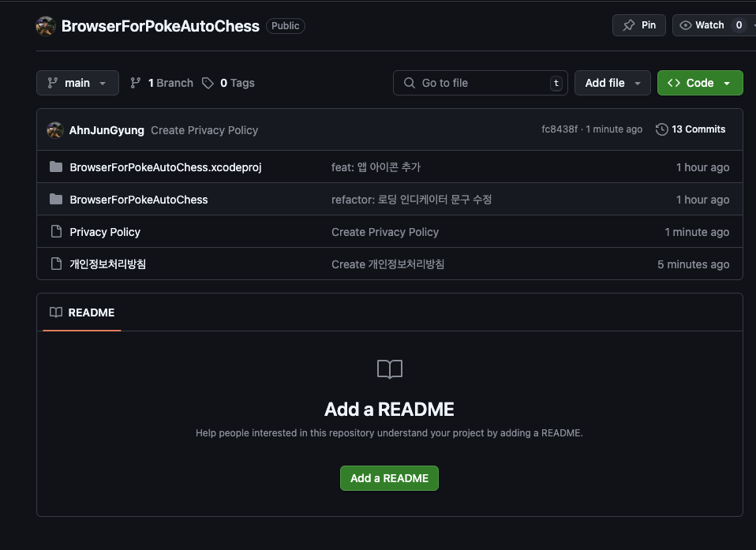The image size is (756, 550).
Task: Click the green Add a README button
Action: click(x=390, y=478)
